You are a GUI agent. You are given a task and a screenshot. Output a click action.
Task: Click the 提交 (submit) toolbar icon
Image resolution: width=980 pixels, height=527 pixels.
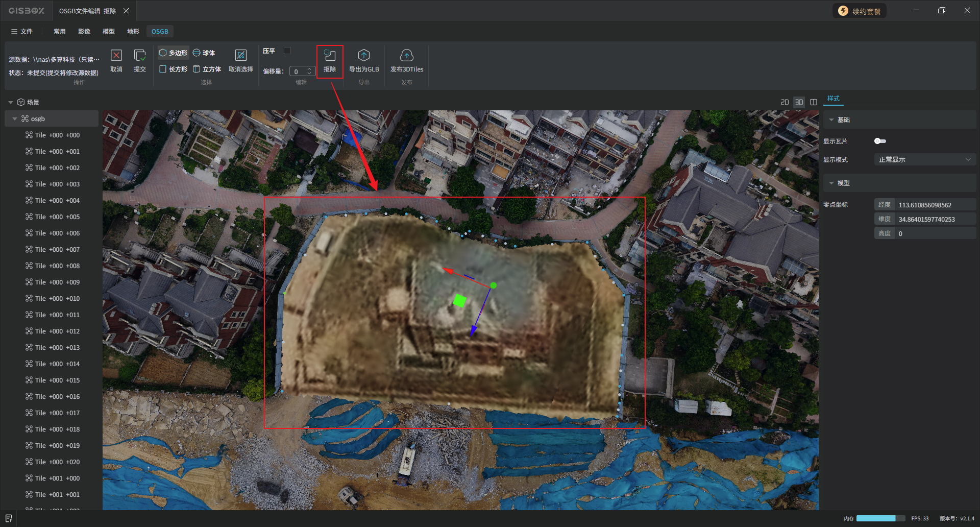click(x=139, y=56)
